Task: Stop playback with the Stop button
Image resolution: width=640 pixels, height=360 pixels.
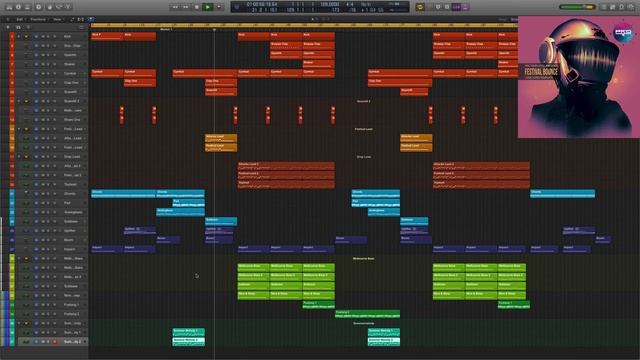Action: [x=197, y=7]
